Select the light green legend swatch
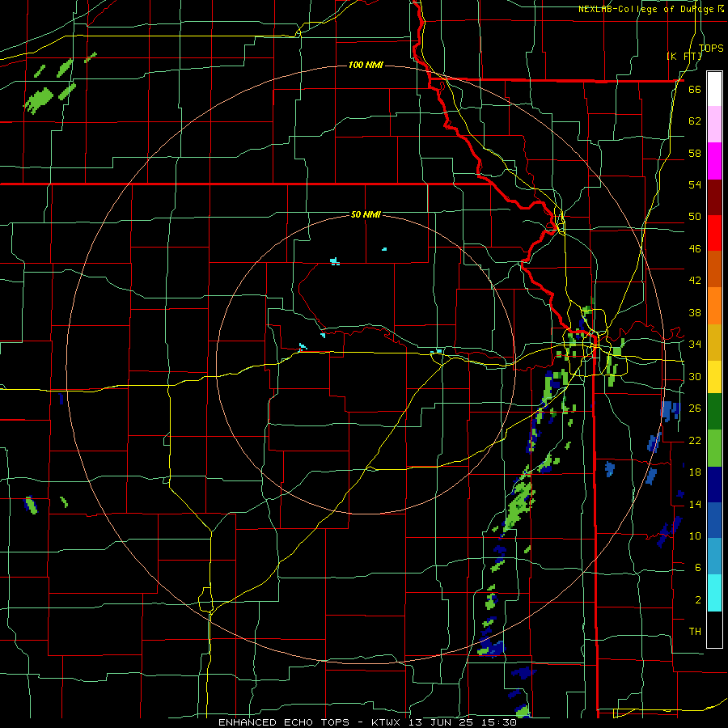 click(714, 448)
